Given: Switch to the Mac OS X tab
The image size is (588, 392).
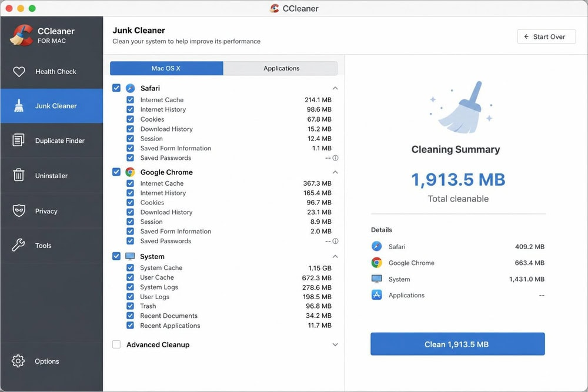Looking at the screenshot, I should tap(166, 68).
